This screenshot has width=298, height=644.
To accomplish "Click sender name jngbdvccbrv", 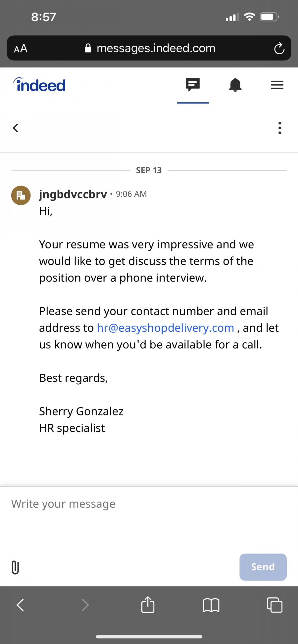I will 73,194.
